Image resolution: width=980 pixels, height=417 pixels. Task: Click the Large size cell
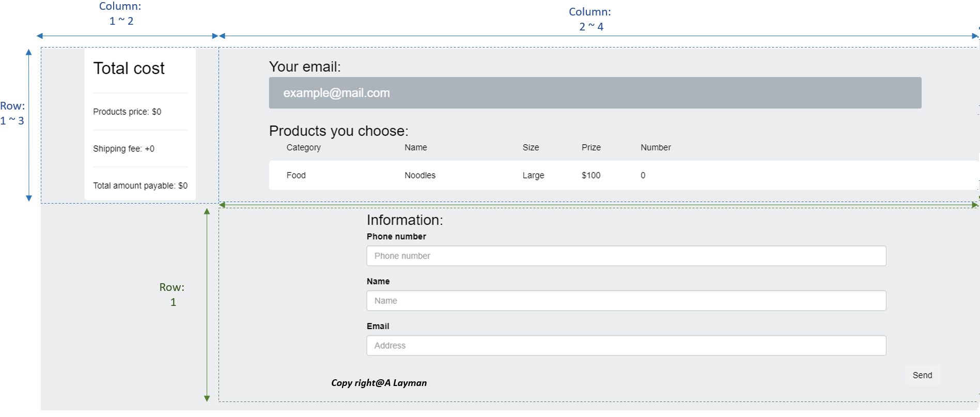pyautogui.click(x=533, y=175)
